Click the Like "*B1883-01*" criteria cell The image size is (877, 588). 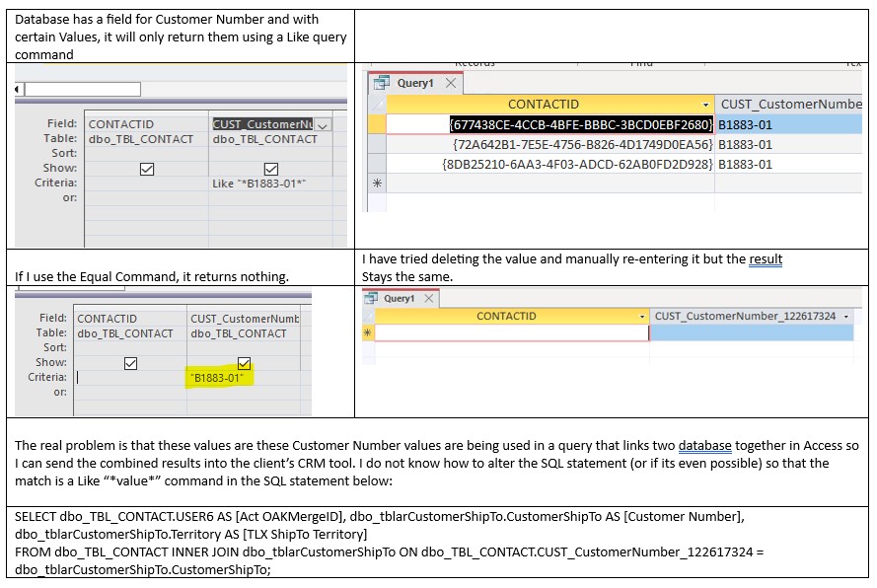pyautogui.click(x=270, y=184)
